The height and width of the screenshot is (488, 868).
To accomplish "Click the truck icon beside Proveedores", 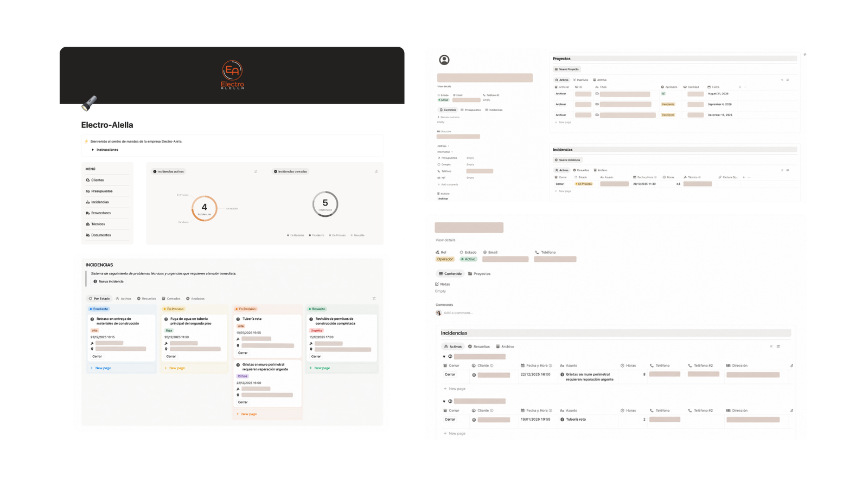I will (88, 213).
